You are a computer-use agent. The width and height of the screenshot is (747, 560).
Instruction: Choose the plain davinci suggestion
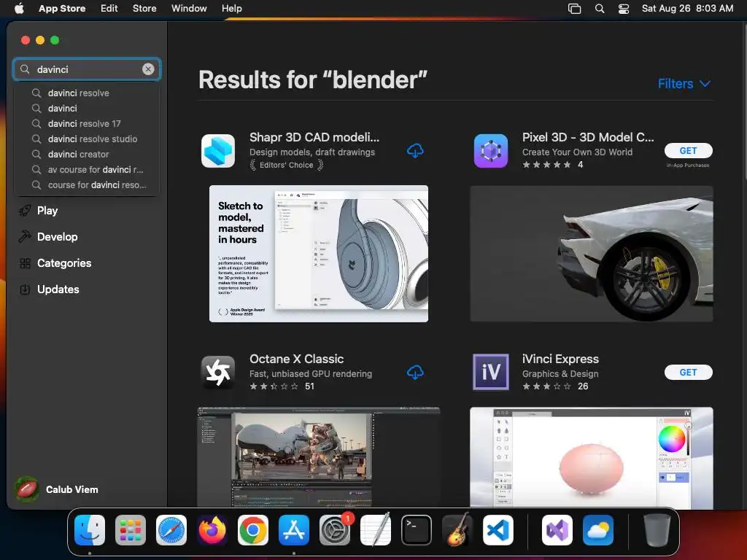63,108
